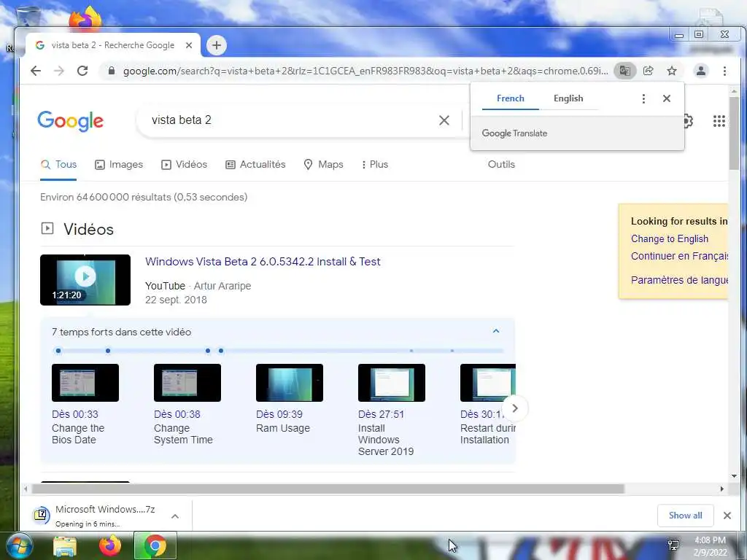Switch to the Maps results tab
The image size is (747, 560).
coord(323,165)
